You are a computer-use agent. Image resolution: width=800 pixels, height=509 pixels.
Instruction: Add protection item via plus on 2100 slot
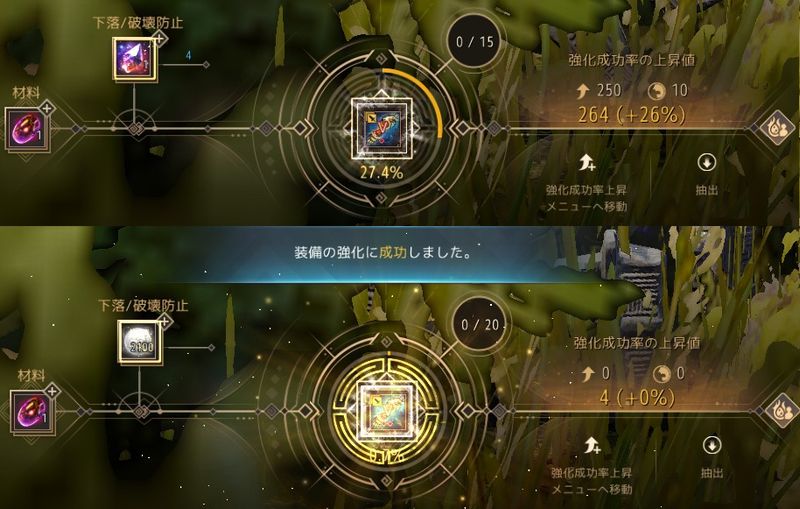[x=164, y=321]
